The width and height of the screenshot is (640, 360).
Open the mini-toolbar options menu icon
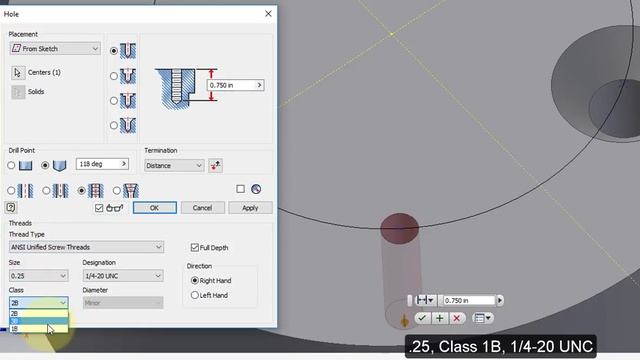pyautogui.click(x=483, y=318)
